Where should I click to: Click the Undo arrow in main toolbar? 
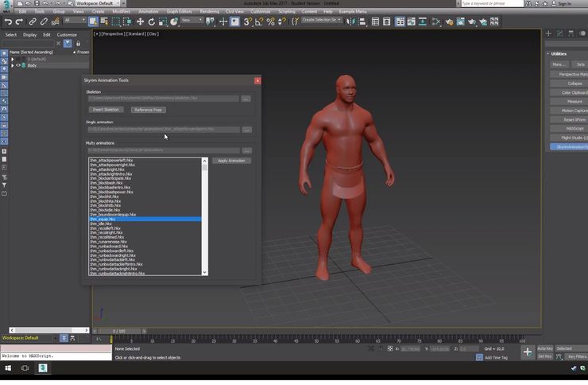pos(8,21)
